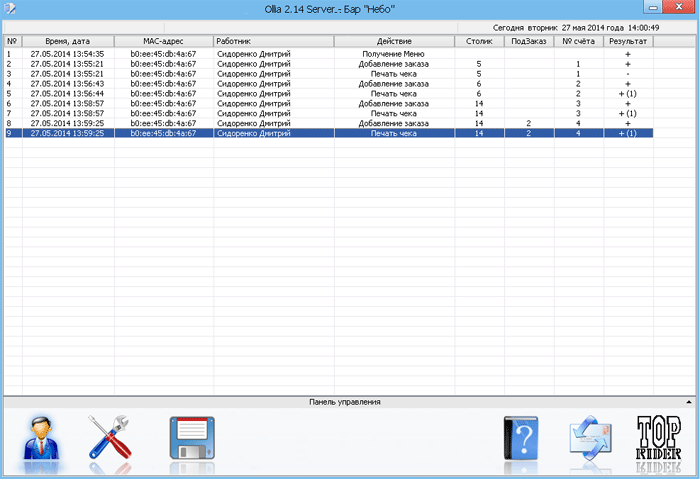Click the application icon in the title bar
700x479 pixels.
tap(10, 8)
